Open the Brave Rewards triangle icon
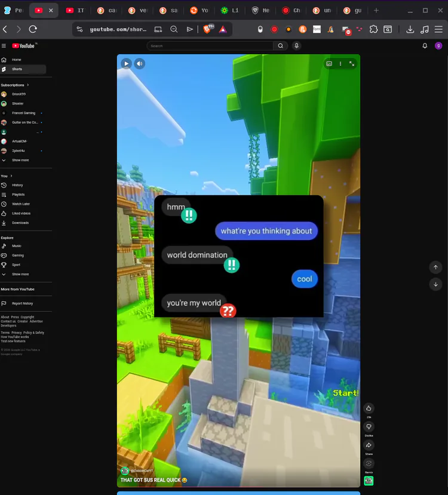Image resolution: width=448 pixels, height=495 pixels. pos(223,29)
